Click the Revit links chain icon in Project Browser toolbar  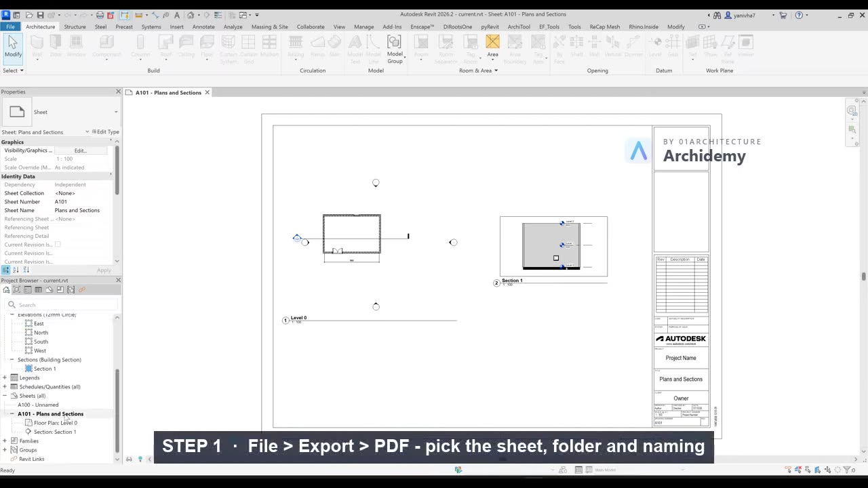coord(82,289)
